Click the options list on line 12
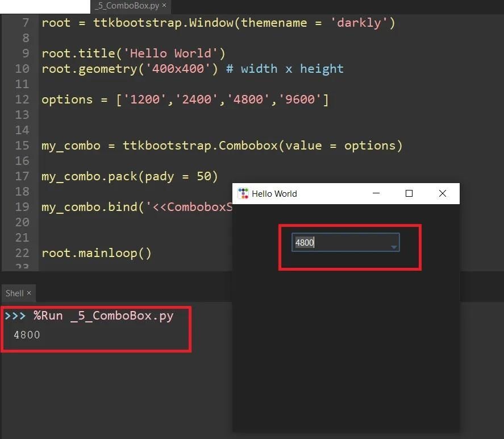 pyautogui.click(x=185, y=100)
